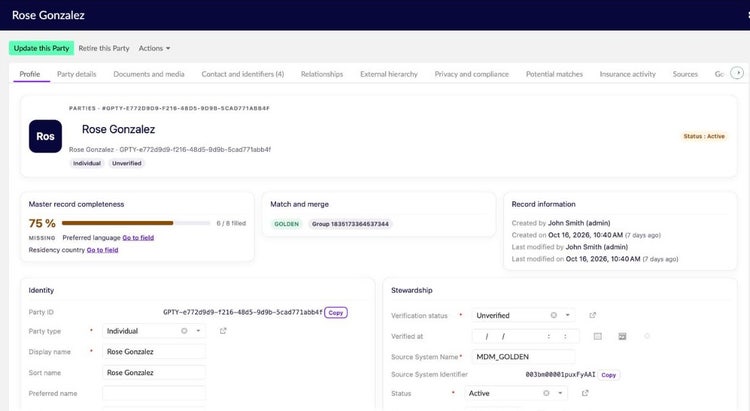The width and height of the screenshot is (750, 411).
Task: Go to field for Preferred language
Action: [138, 238]
